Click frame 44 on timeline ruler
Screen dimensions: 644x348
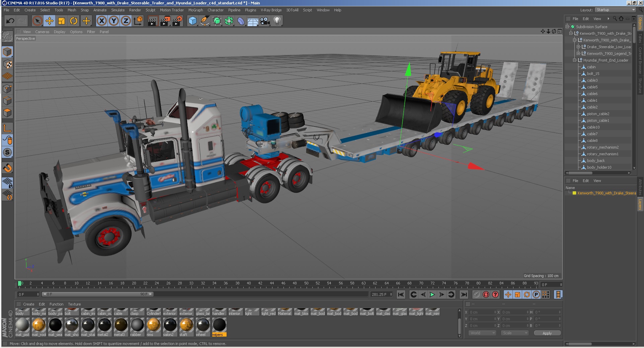272,284
